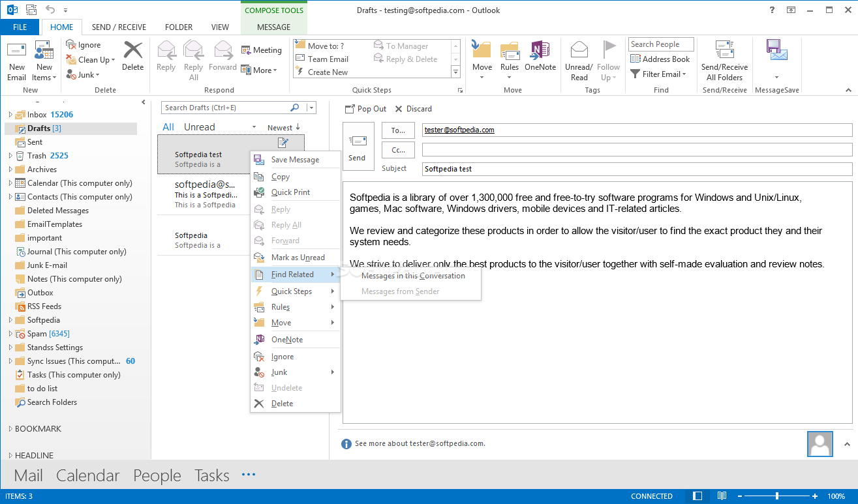Open People in navigation bar
The width and height of the screenshot is (858, 504).
(x=157, y=476)
